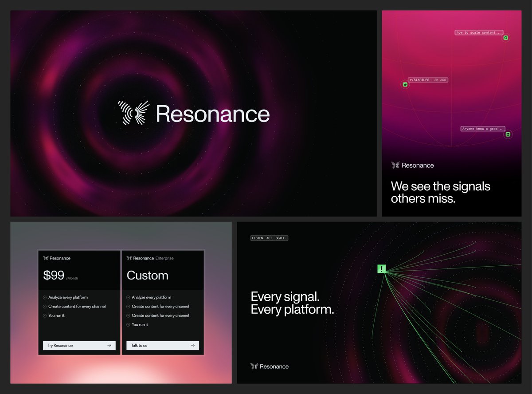Viewport: 532px width, 394px height.
Task: Click the Resonance logo icon in the Enterprise card
Action: (129, 258)
